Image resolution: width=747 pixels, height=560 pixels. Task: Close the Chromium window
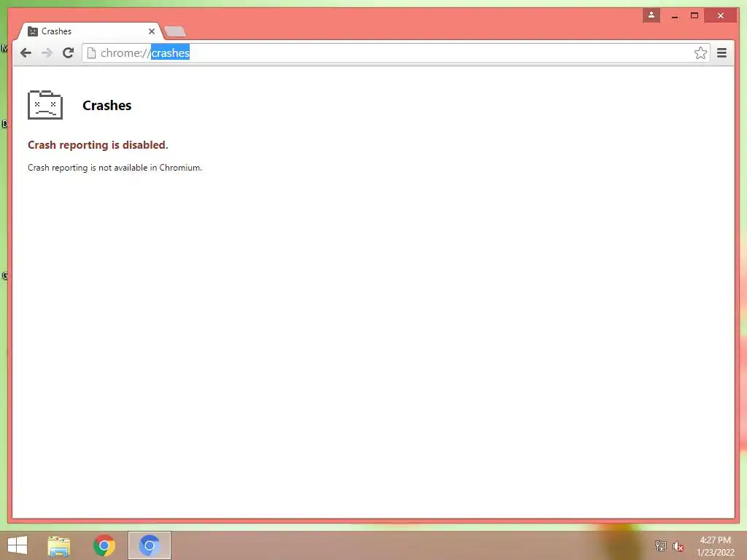[x=721, y=16]
